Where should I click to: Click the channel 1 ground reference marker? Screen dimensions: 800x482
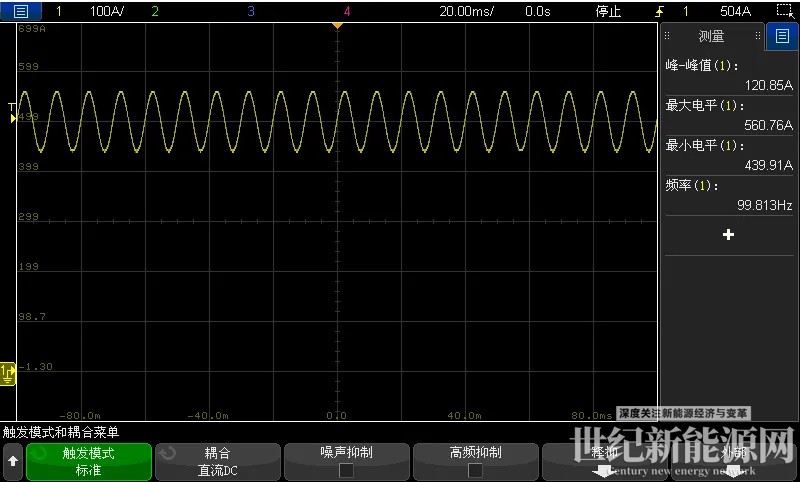[x=8, y=372]
